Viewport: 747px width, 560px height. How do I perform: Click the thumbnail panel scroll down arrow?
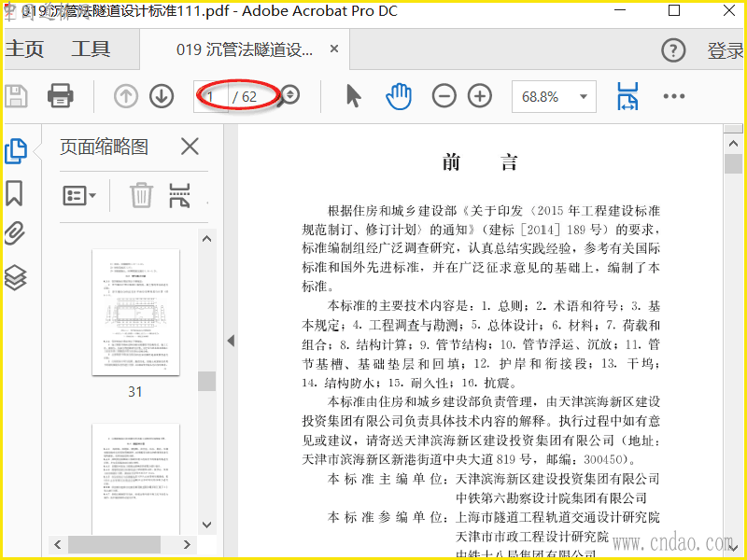pyautogui.click(x=206, y=525)
